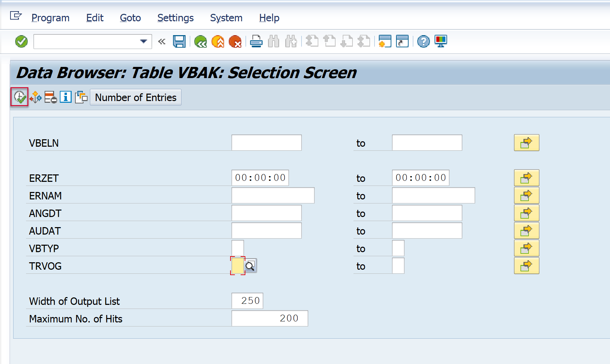Click the blue information icon
Image resolution: width=610 pixels, height=364 pixels.
point(66,97)
